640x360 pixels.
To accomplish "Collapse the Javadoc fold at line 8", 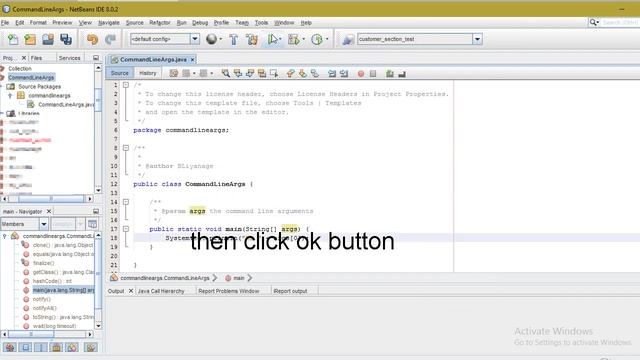I will [126, 148].
